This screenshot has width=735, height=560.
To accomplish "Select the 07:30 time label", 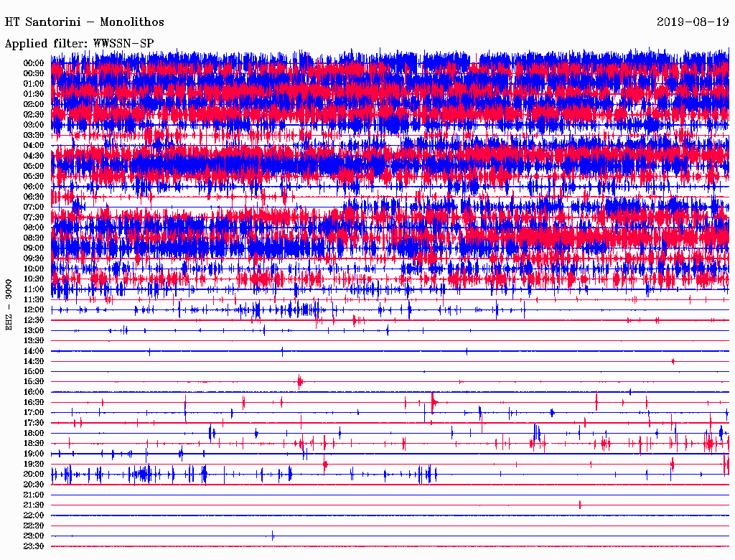I will pyautogui.click(x=34, y=218).
